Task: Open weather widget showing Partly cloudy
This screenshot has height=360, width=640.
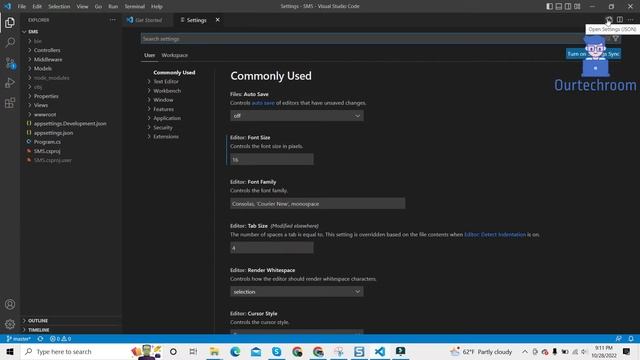Action: point(481,351)
